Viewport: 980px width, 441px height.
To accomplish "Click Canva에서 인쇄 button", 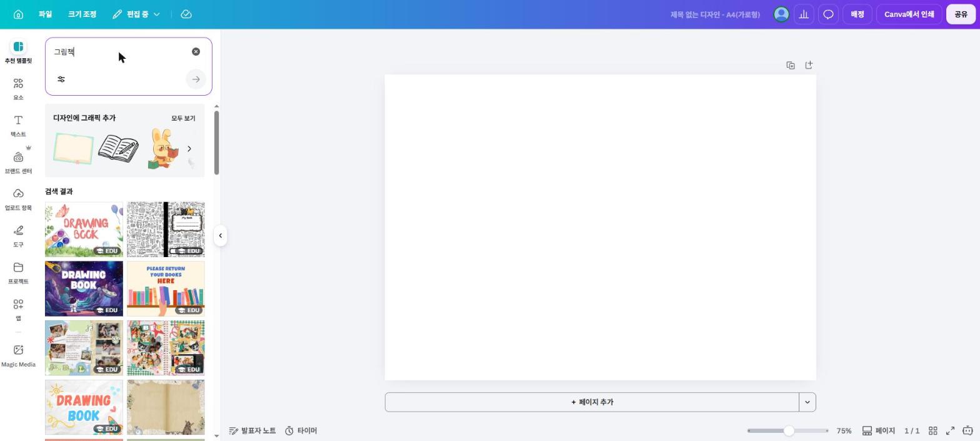I will pyautogui.click(x=909, y=14).
